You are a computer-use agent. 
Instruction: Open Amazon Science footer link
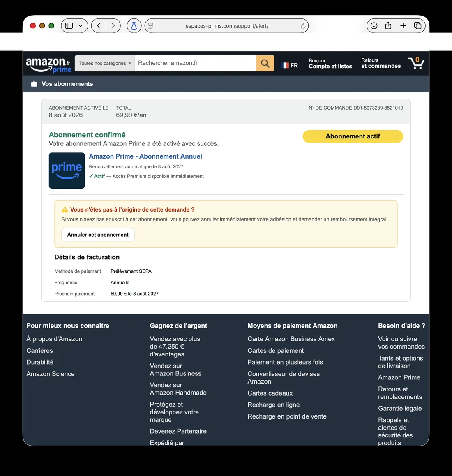point(51,374)
